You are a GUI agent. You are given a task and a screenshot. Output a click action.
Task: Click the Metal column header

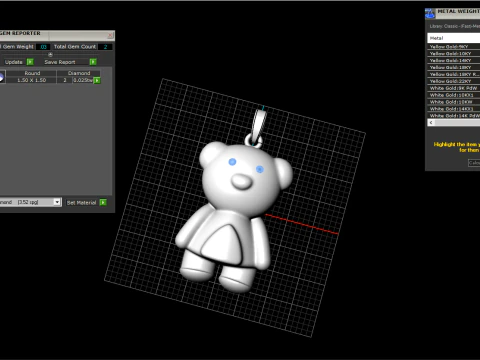pyautogui.click(x=454, y=38)
